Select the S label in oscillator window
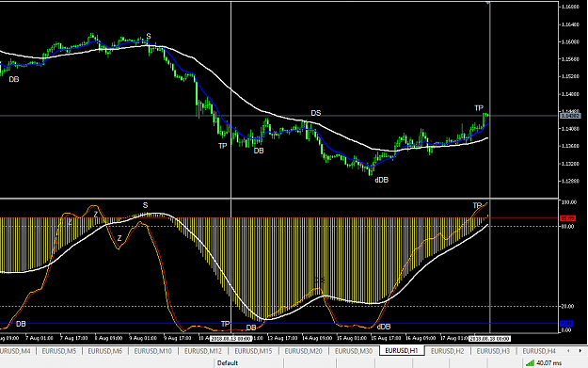The width and height of the screenshot is (588, 368). 145,205
